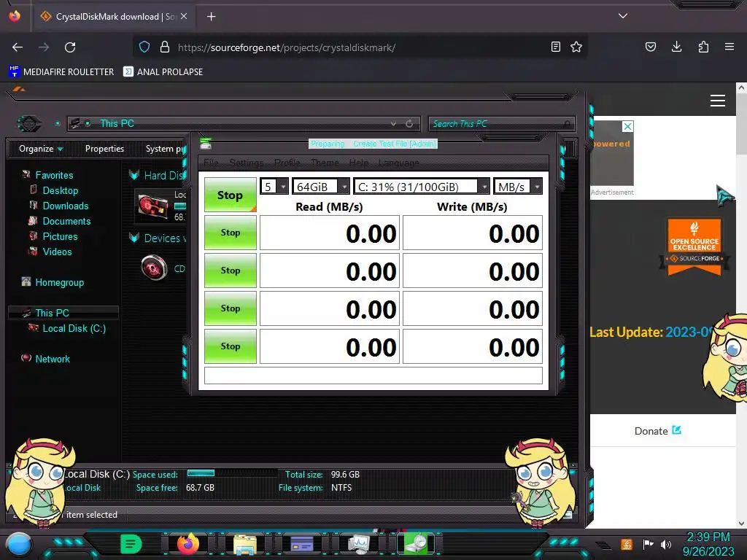The image size is (747, 560).
Task: Refresh the This PC explorer view
Action: point(409,124)
